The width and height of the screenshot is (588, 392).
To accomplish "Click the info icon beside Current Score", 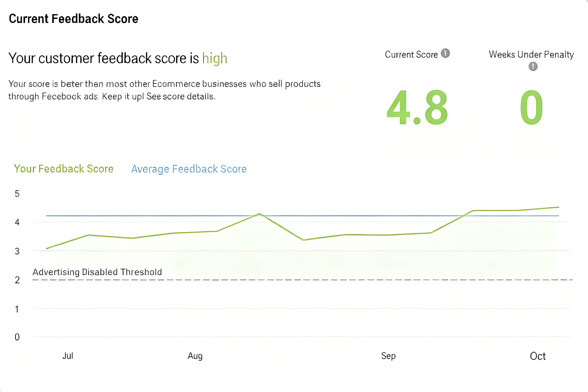I will tap(445, 53).
